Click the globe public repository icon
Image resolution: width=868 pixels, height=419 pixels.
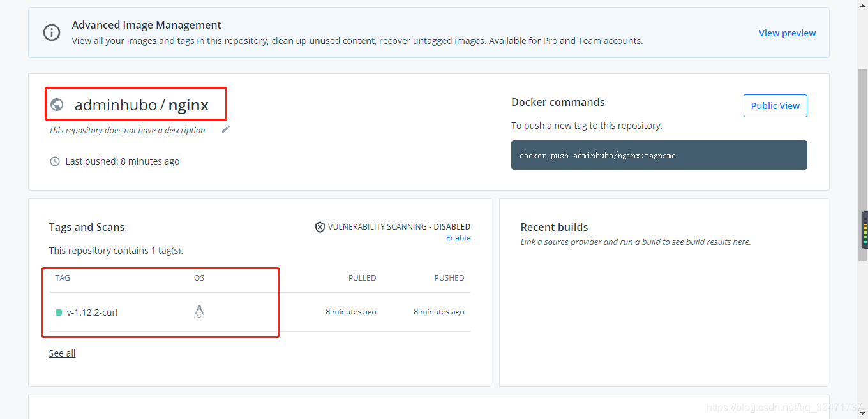point(57,105)
